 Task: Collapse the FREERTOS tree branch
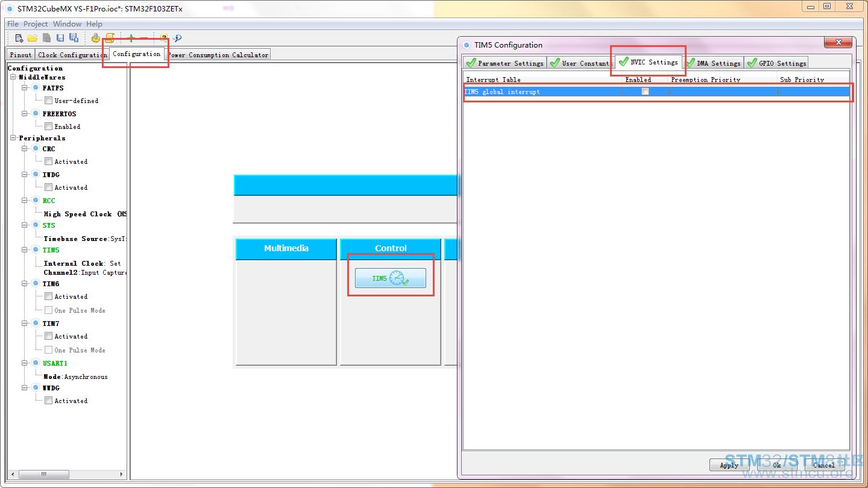[25, 114]
